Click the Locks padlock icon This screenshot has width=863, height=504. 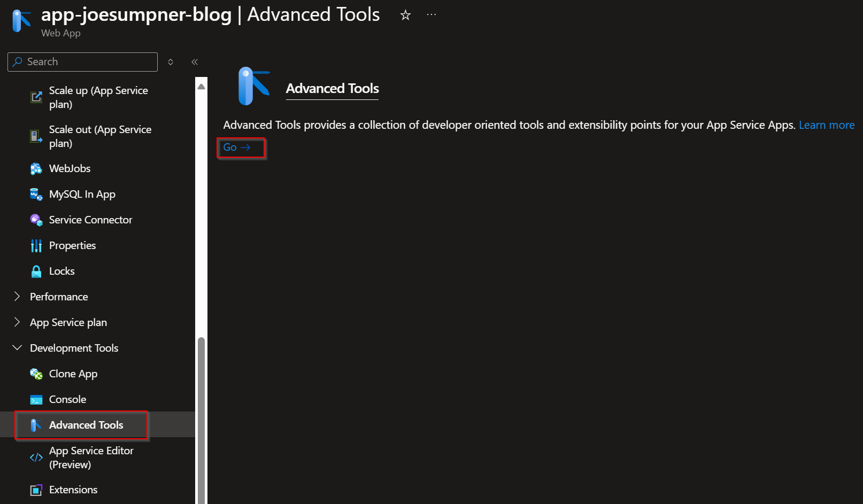point(36,272)
